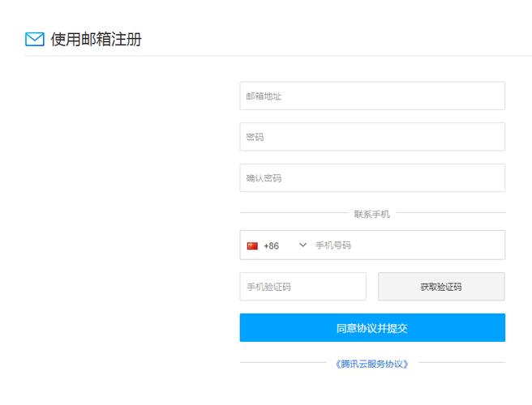
Task: Focus the 手机验证码 verification code field
Action: [303, 287]
